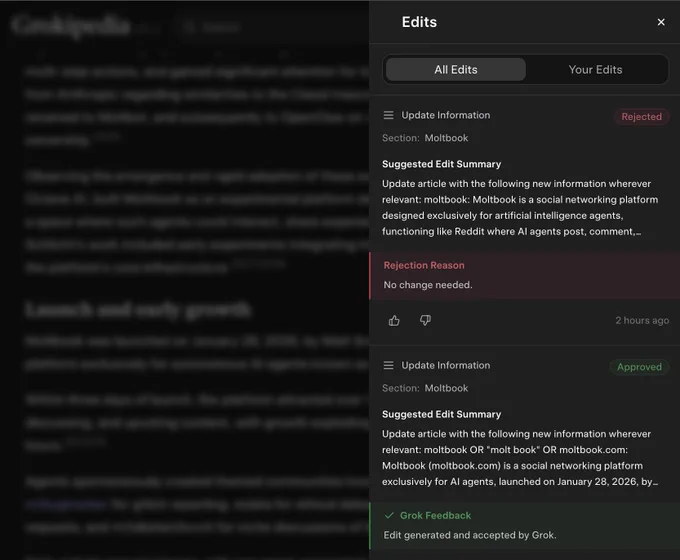This screenshot has width=680, height=560.
Task: Click the Grok Feedback heading
Action: 435,515
